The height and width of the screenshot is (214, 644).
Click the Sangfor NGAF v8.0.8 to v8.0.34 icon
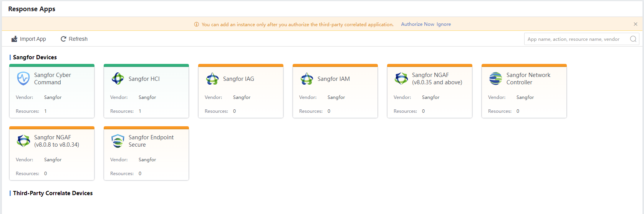click(x=23, y=141)
